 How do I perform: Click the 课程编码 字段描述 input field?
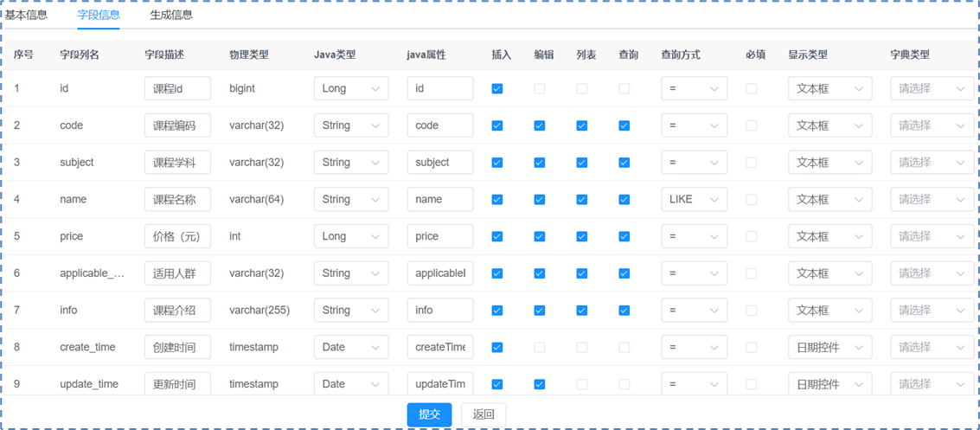tap(177, 125)
